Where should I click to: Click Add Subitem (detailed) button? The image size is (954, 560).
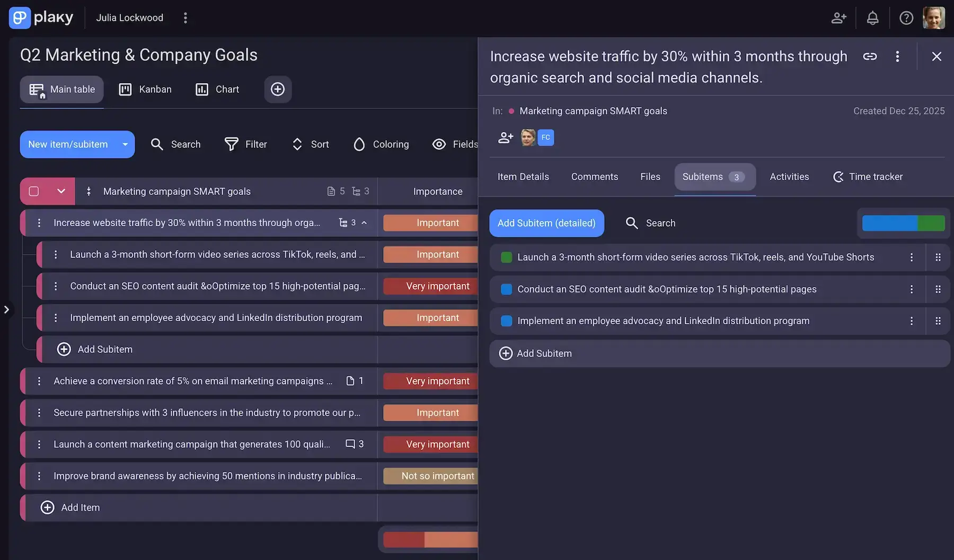pos(546,223)
